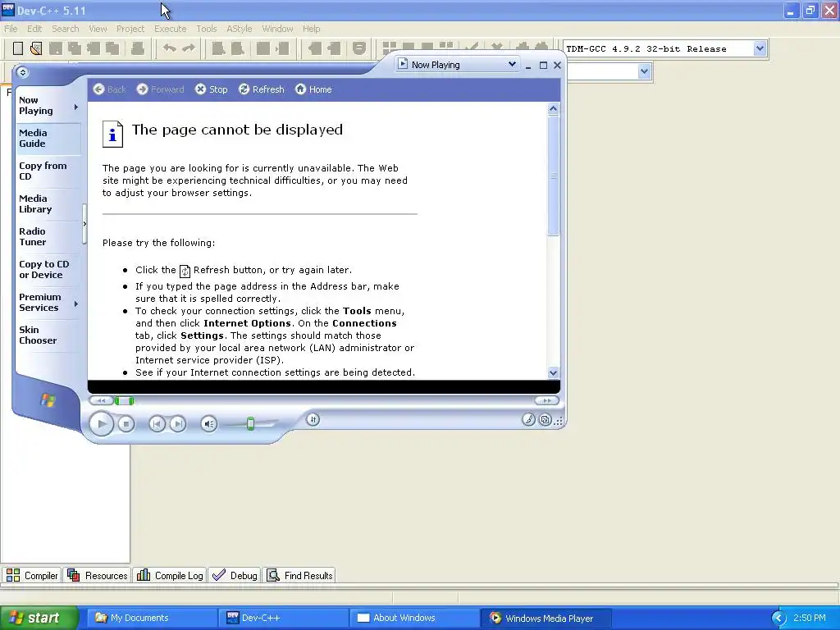Image resolution: width=840 pixels, height=630 pixels.
Task: Click the Next track button
Action: [177, 424]
